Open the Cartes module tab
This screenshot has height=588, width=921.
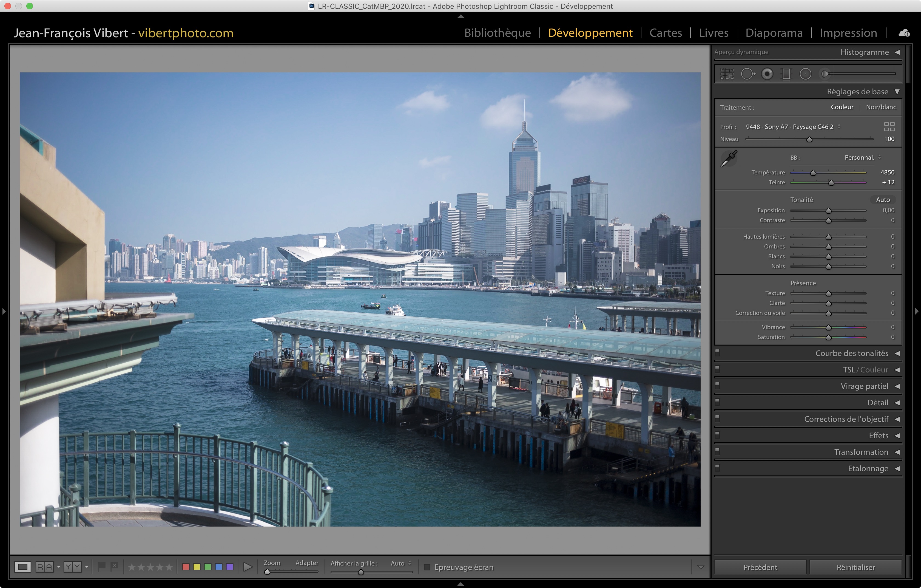click(x=666, y=33)
